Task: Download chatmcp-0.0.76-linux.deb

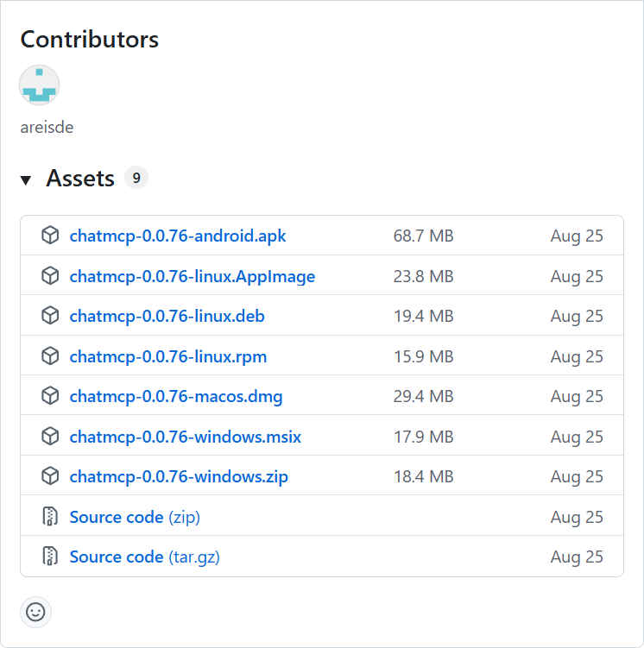Action: [x=167, y=316]
